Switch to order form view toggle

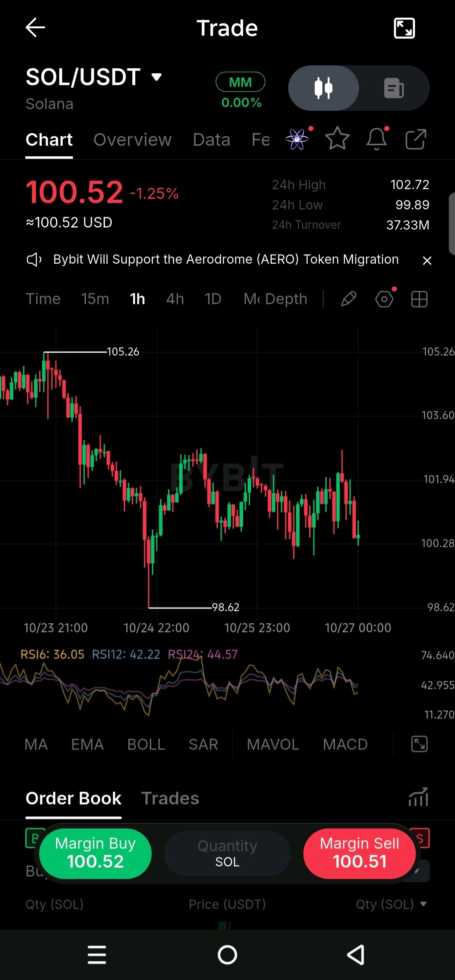tap(394, 88)
